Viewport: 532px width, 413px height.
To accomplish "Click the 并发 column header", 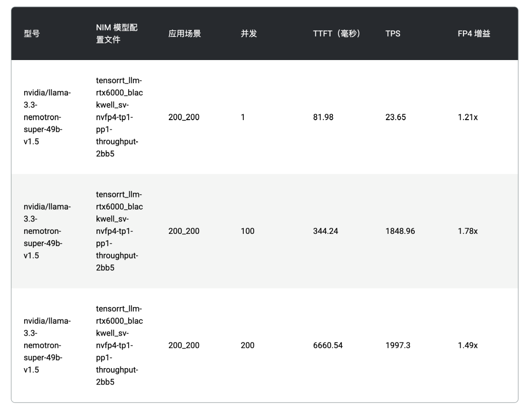I will [x=249, y=33].
